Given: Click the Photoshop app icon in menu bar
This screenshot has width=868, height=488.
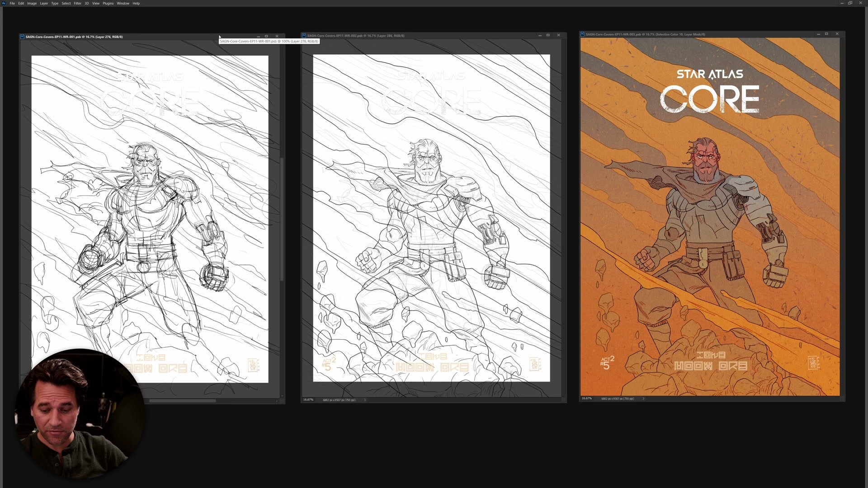Looking at the screenshot, I should click(x=4, y=3).
